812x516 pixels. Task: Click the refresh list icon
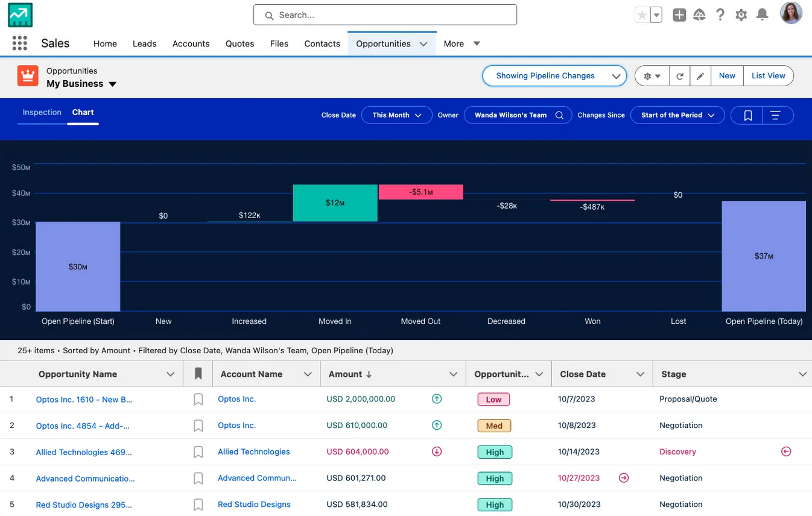(680, 76)
